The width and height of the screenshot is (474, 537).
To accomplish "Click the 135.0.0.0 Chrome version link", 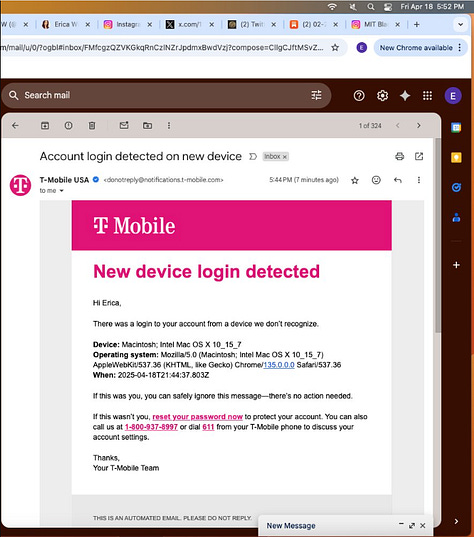I will click(279, 365).
